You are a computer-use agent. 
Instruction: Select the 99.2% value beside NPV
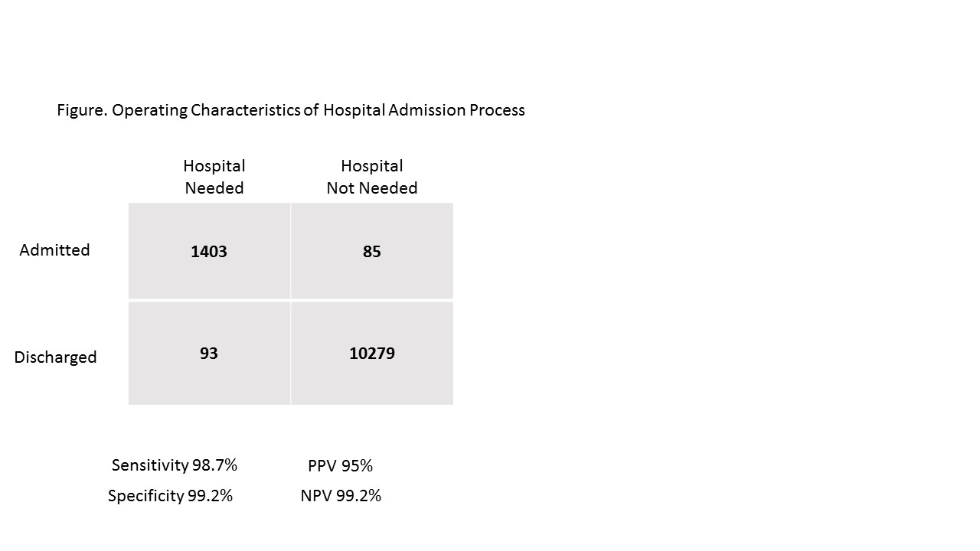359,496
